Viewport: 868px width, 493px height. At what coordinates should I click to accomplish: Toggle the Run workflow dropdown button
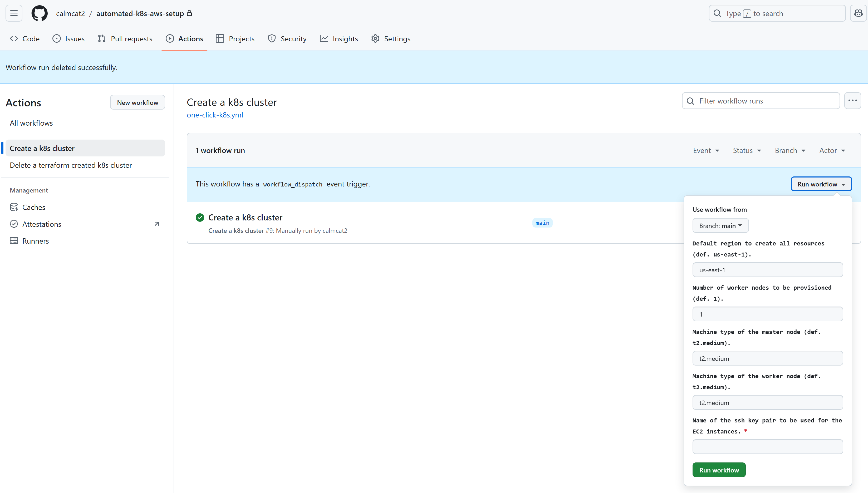click(821, 184)
